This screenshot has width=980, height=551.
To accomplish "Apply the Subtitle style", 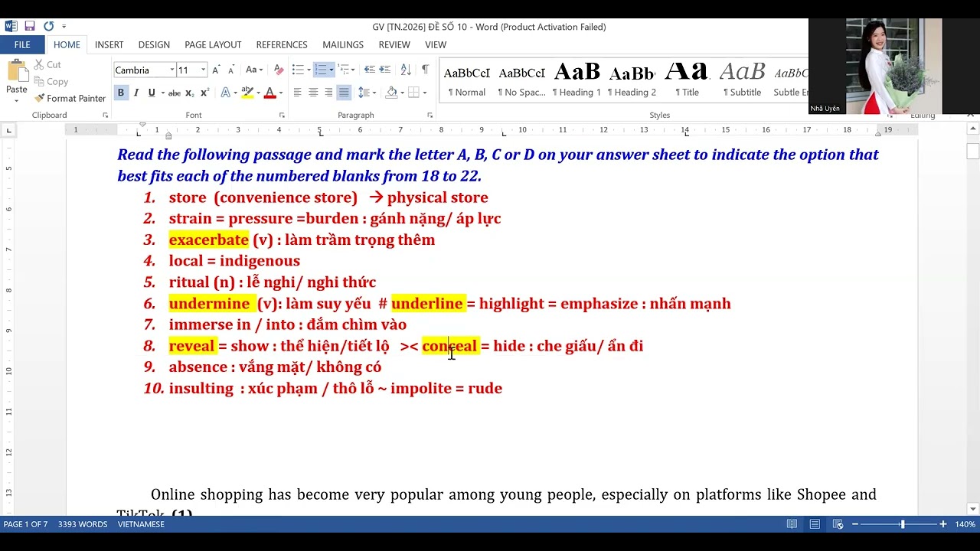I will (x=742, y=81).
